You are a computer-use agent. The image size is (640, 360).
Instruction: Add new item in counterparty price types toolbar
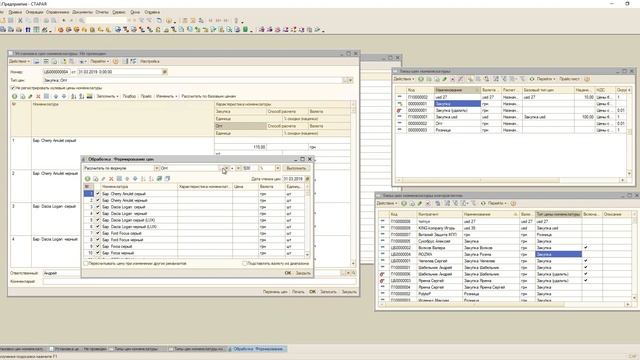coord(404,203)
